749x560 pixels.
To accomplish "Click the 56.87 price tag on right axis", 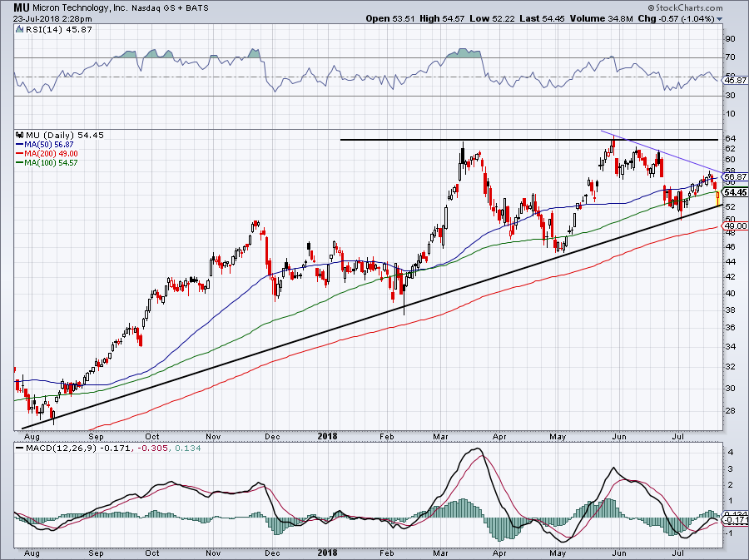I will click(x=736, y=176).
